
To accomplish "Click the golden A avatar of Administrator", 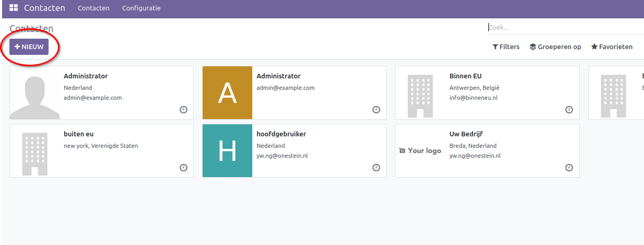I will [227, 93].
